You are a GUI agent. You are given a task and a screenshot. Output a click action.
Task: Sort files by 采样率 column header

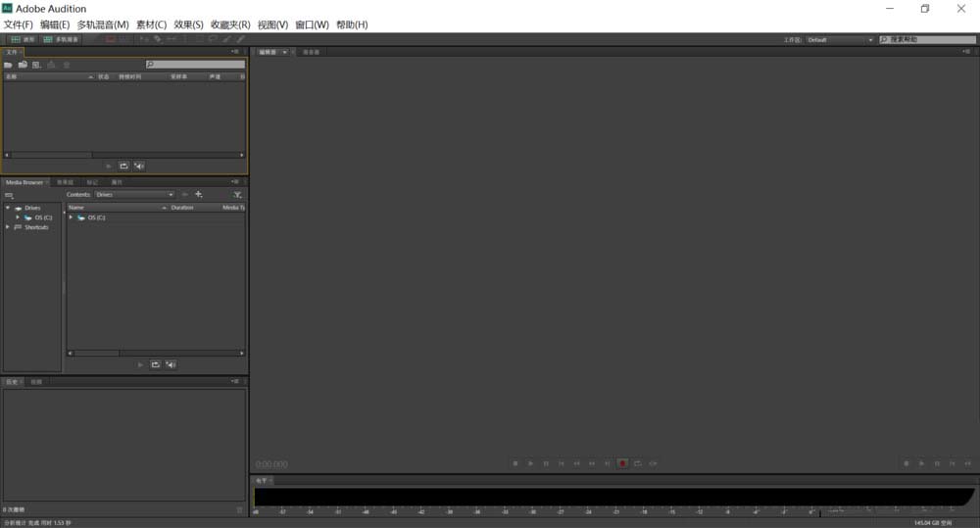tap(178, 76)
